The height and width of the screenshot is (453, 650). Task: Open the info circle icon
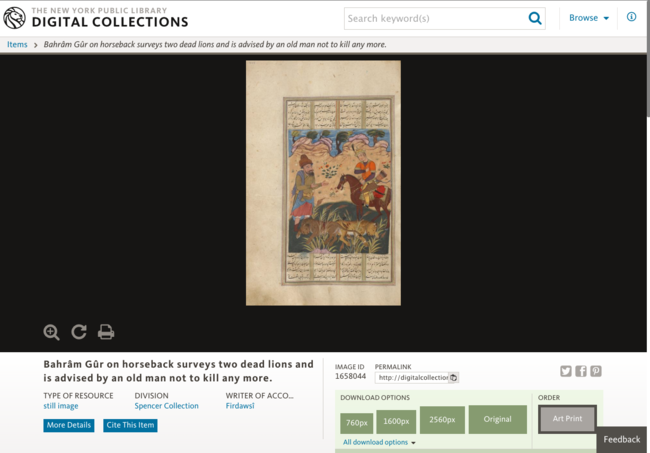[631, 17]
